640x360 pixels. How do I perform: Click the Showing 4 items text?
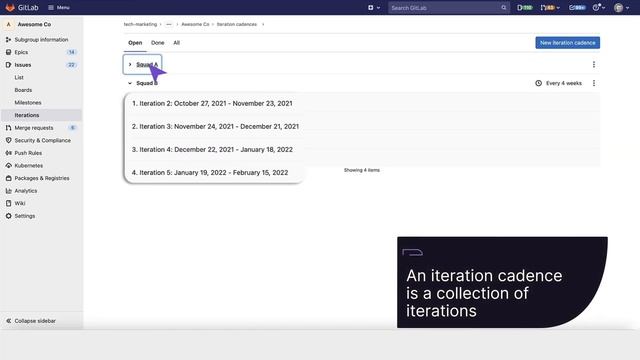[362, 170]
